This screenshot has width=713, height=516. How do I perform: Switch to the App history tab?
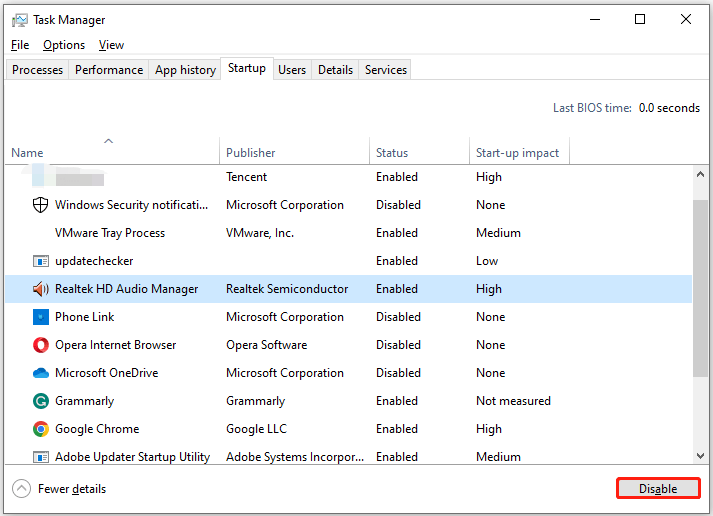click(x=185, y=70)
